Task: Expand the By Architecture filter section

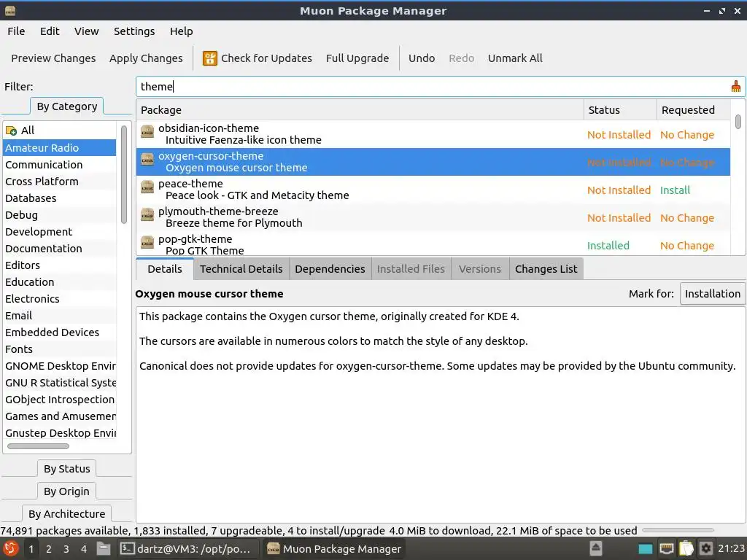Action: pos(66,514)
